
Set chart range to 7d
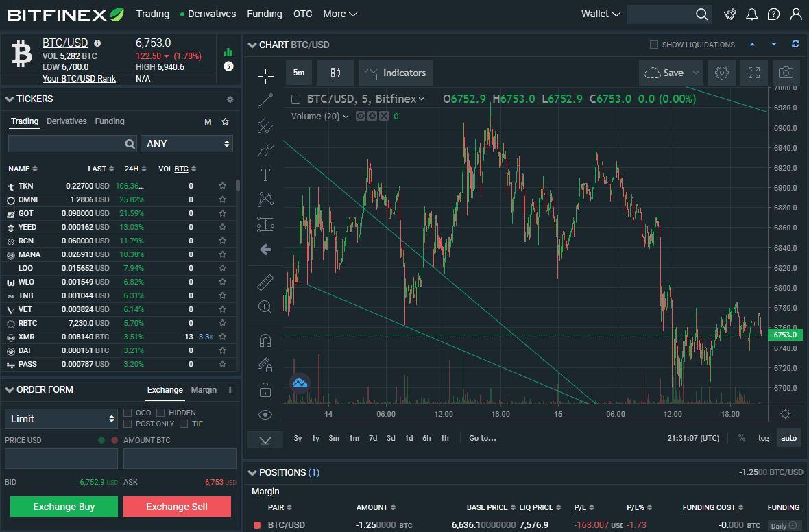pyautogui.click(x=373, y=438)
